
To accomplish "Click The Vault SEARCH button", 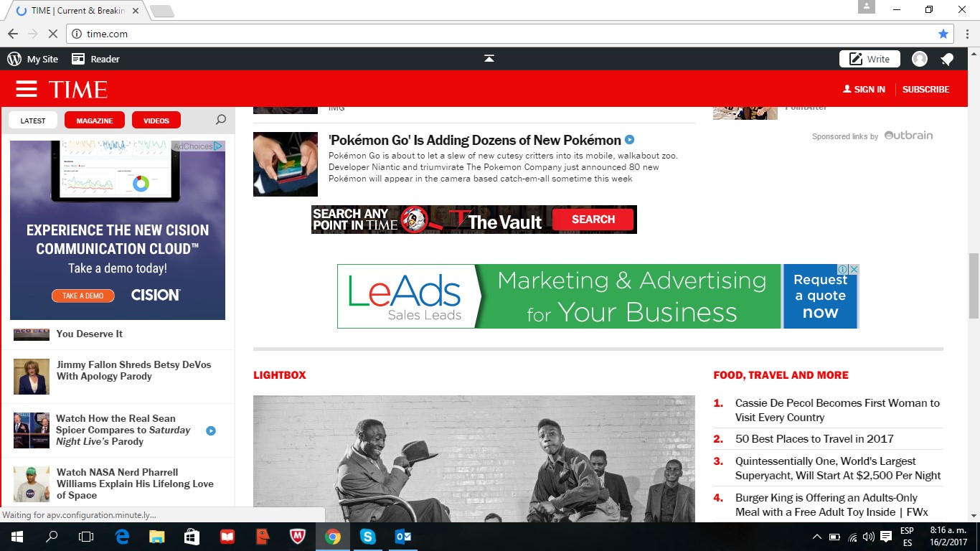I will click(x=593, y=220).
